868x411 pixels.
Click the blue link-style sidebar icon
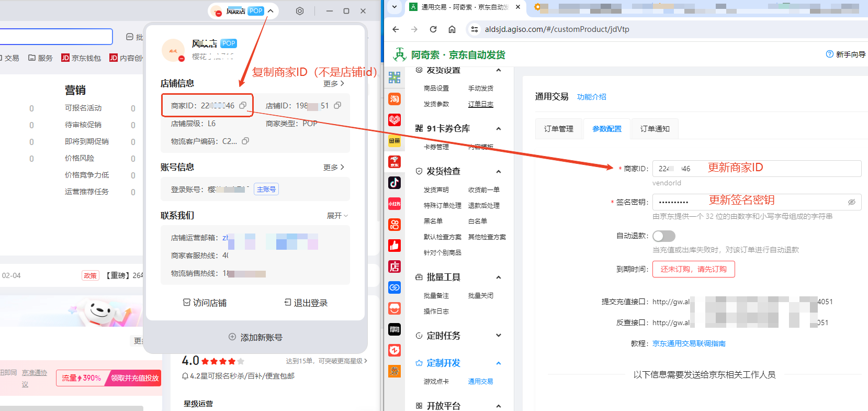coord(394,287)
